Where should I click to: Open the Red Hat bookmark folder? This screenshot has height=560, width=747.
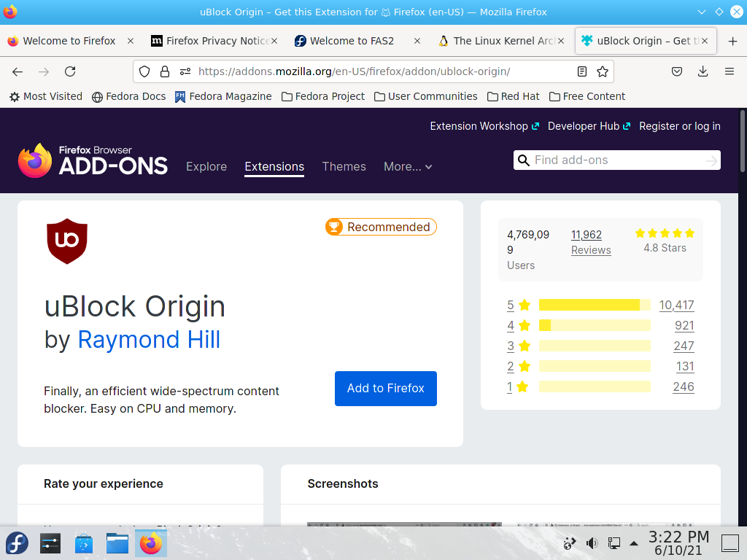click(514, 97)
